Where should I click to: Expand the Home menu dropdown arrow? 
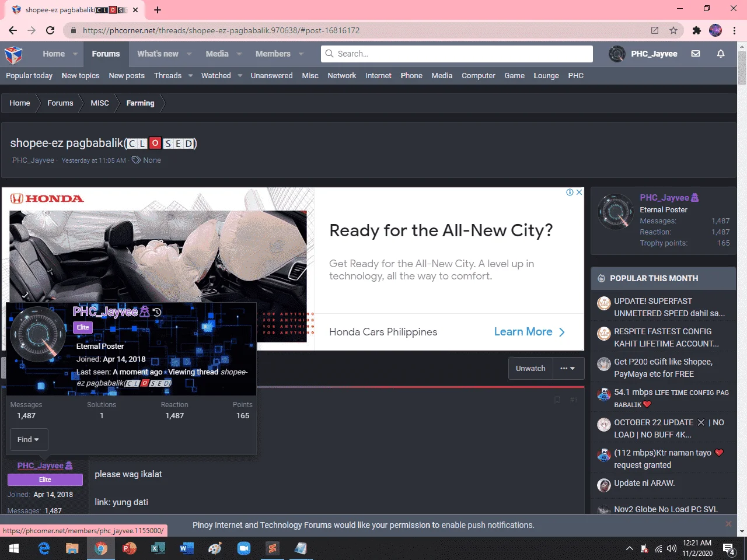tap(75, 54)
